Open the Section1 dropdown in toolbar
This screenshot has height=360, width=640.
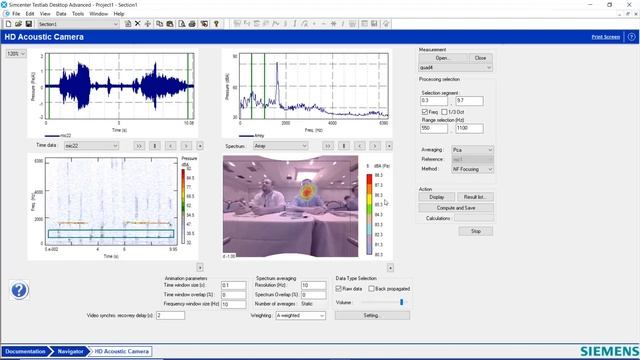click(x=78, y=24)
